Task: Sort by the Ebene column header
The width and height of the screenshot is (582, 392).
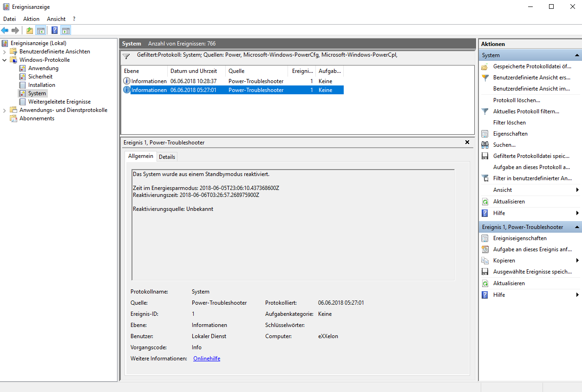Action: (x=144, y=71)
